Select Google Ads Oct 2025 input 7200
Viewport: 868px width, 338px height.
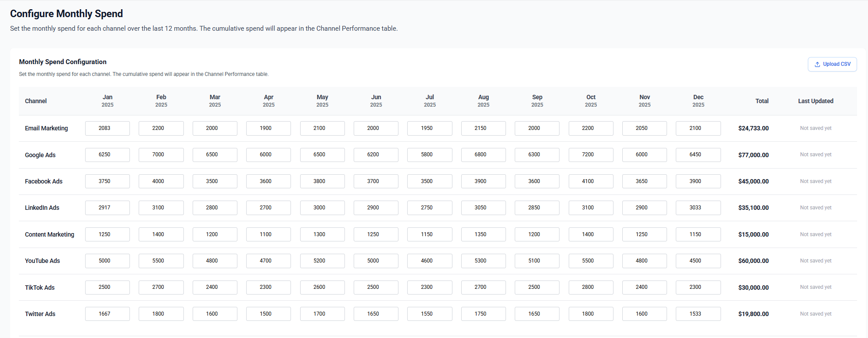tap(591, 155)
